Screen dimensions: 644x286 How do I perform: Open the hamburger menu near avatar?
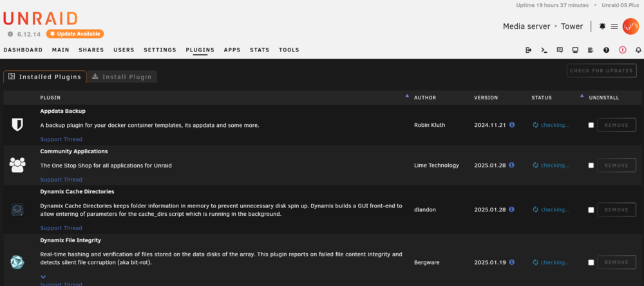tap(614, 26)
